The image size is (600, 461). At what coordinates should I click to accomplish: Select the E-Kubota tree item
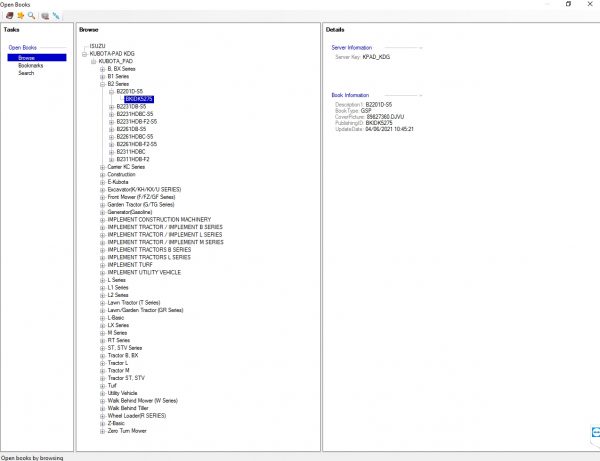pyautogui.click(x=118, y=182)
